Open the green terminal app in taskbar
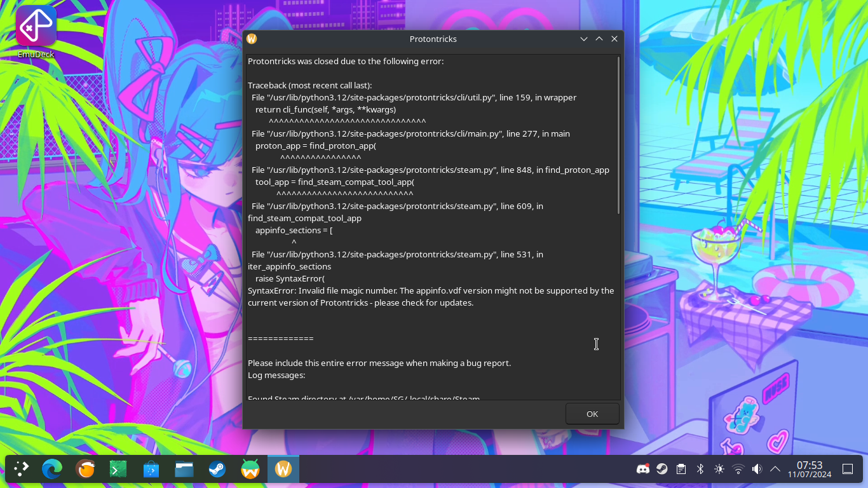 point(118,470)
